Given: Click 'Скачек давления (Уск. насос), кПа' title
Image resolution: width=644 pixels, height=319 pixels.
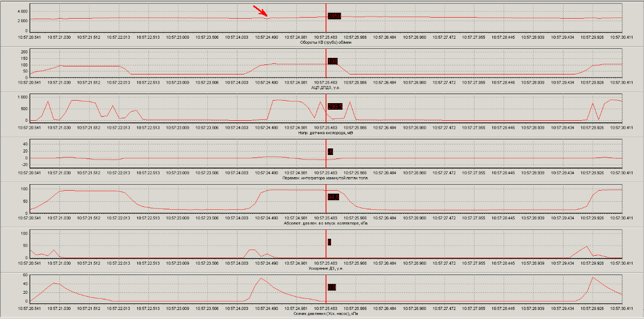Looking at the screenshot, I should [326, 313].
